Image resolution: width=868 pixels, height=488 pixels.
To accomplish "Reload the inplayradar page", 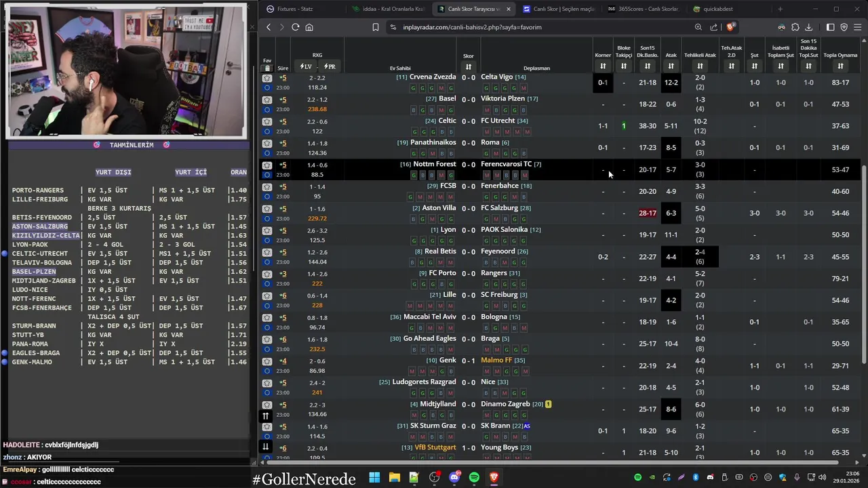I will click(295, 27).
